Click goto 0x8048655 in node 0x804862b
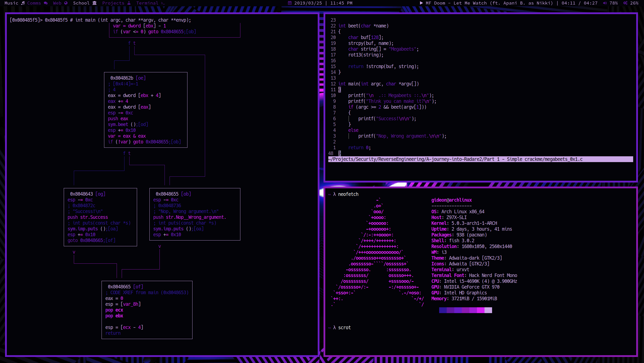Image resolution: width=644 pixels, height=363 pixels. [x=151, y=142]
